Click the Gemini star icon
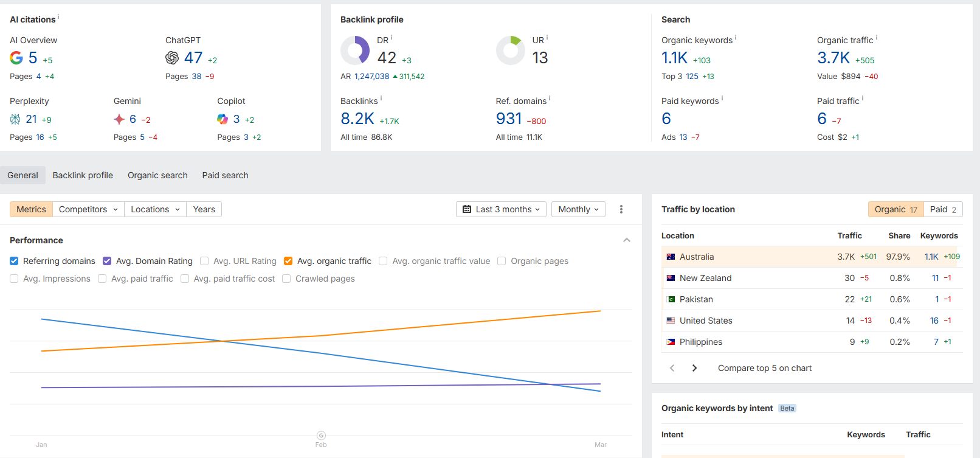Viewport: 980px width, 458px height. coord(119,119)
